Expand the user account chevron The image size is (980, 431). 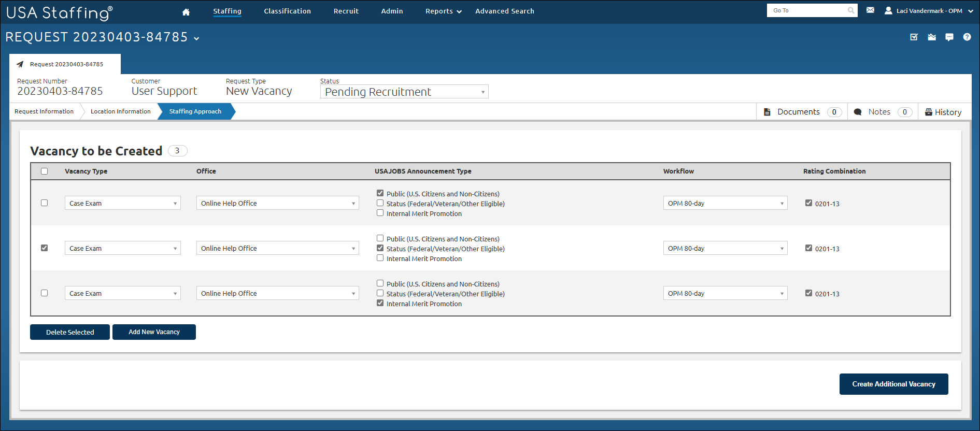pyautogui.click(x=971, y=11)
